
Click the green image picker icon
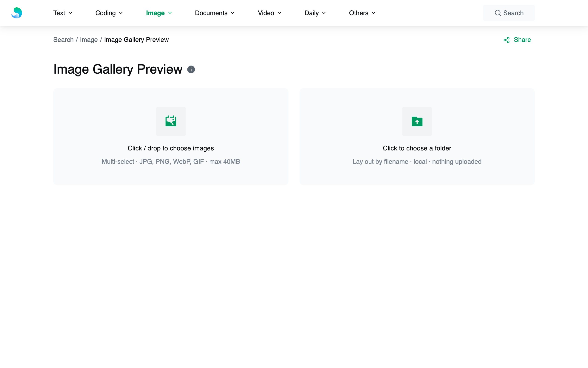171,121
